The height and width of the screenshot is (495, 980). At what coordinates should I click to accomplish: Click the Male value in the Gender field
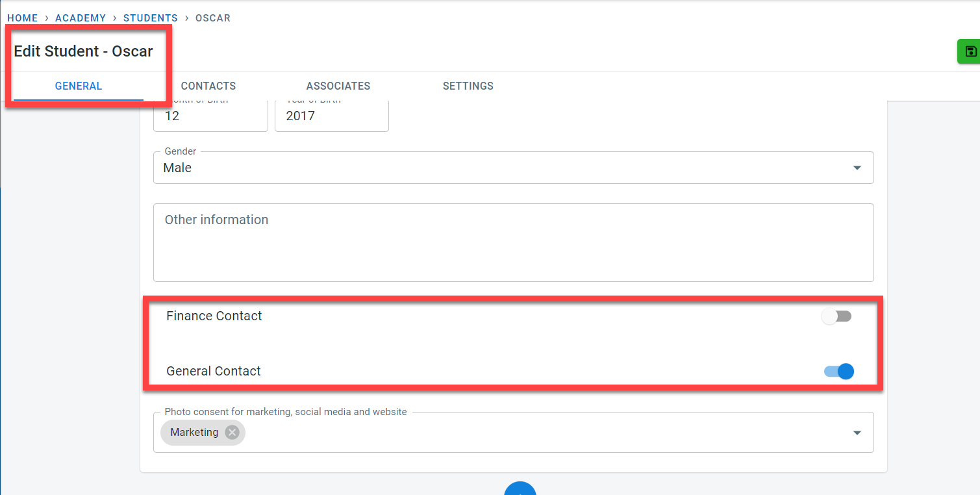pos(178,168)
